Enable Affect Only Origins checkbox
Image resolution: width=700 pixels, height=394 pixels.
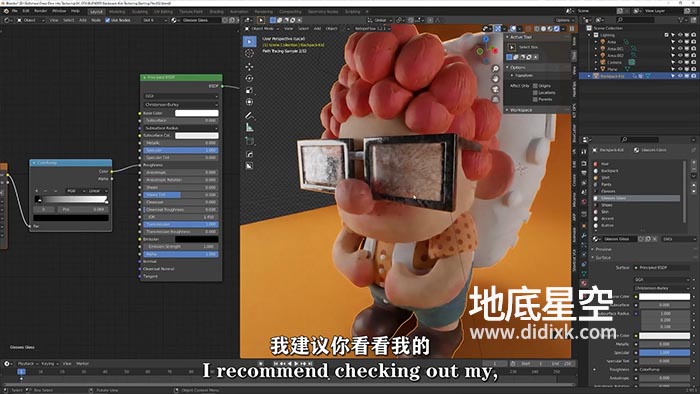535,86
